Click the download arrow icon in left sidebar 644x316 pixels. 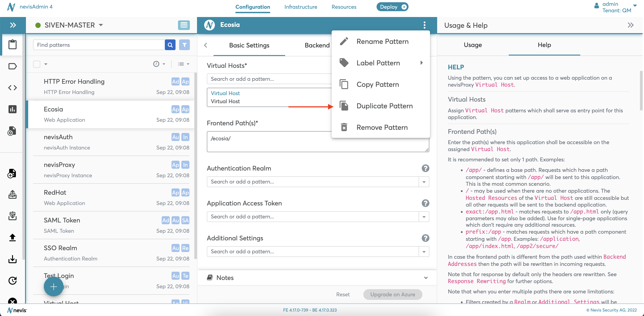pos(11,258)
